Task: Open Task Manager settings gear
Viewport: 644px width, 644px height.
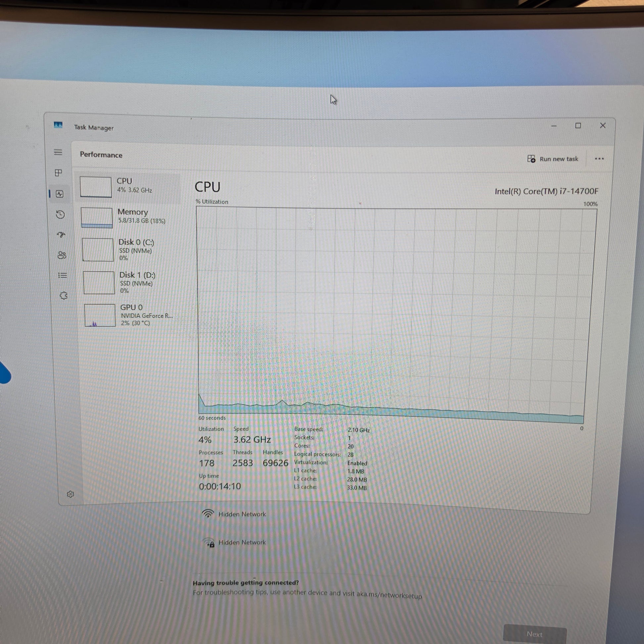Action: (x=70, y=494)
